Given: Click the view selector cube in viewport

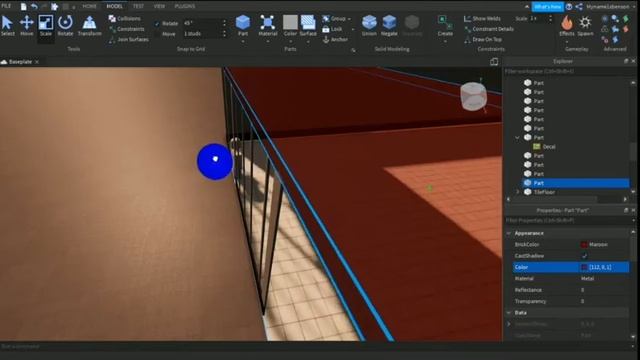Looking at the screenshot, I should point(473,96).
